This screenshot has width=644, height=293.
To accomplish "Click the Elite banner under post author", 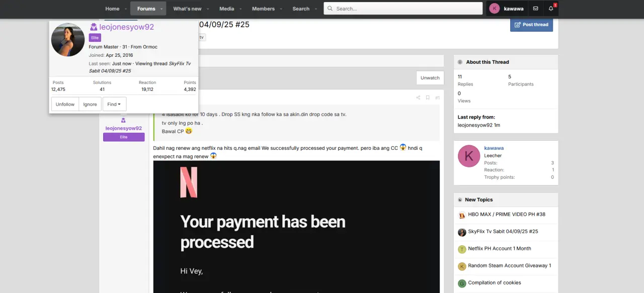I will pos(124,137).
